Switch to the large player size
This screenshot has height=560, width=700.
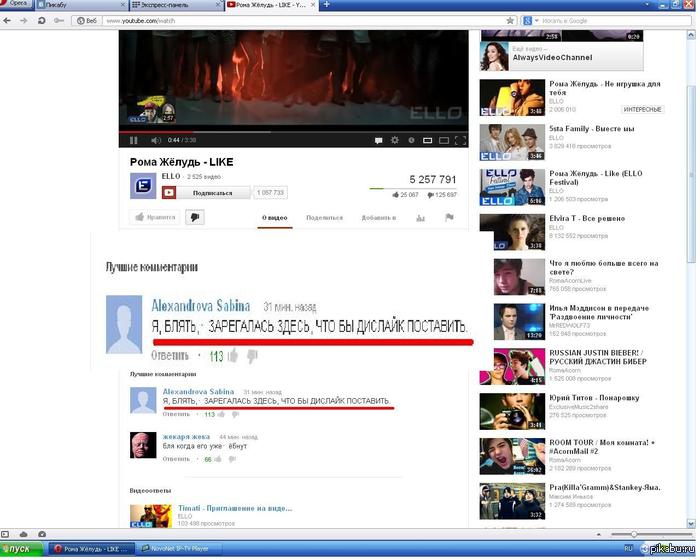coord(444,141)
